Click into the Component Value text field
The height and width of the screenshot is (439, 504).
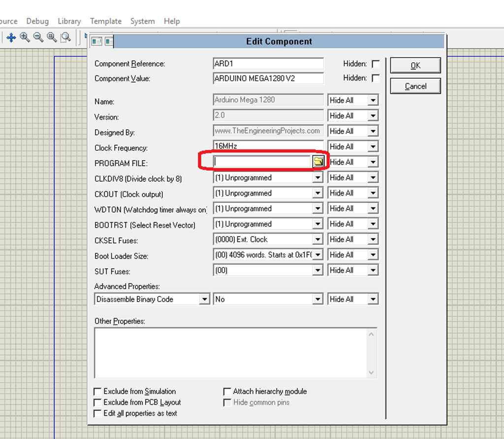[268, 78]
